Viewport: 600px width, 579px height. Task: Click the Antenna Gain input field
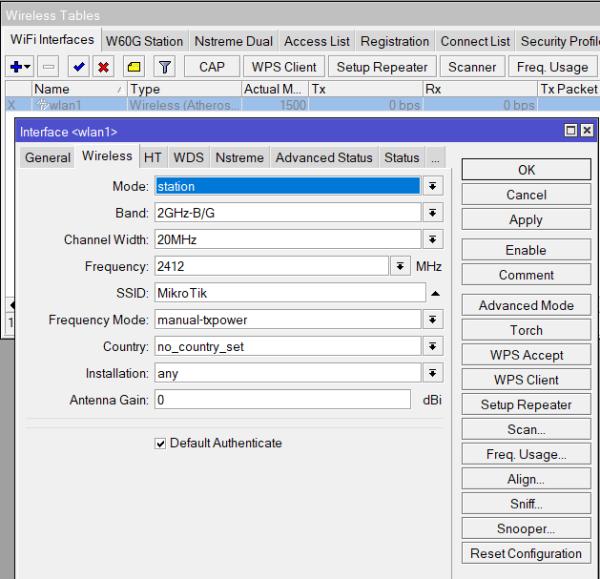[282, 400]
